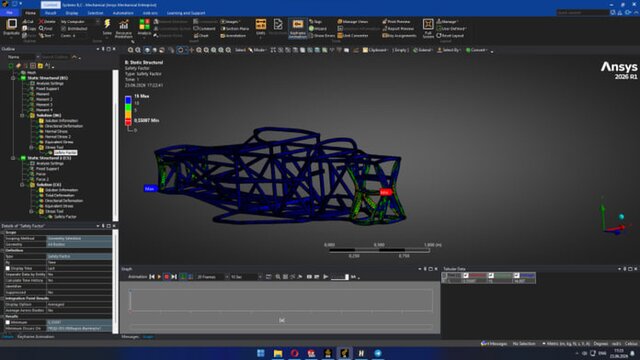Click the Manage Views icon
The width and height of the screenshot is (640, 360).
(340, 22)
